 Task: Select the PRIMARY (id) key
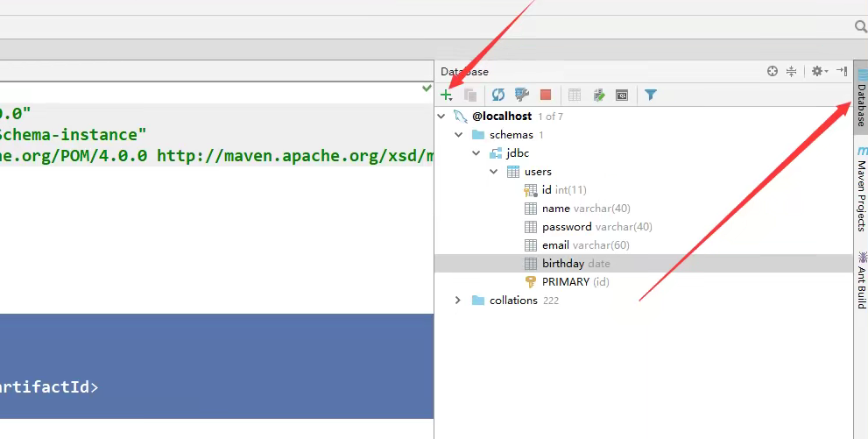(x=575, y=282)
